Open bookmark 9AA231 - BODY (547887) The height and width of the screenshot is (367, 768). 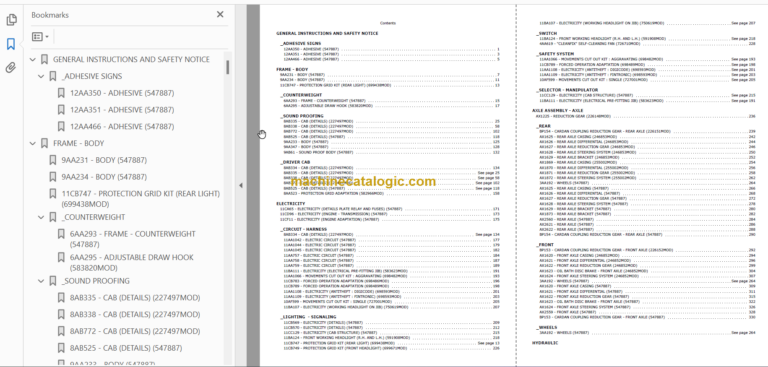104,160
